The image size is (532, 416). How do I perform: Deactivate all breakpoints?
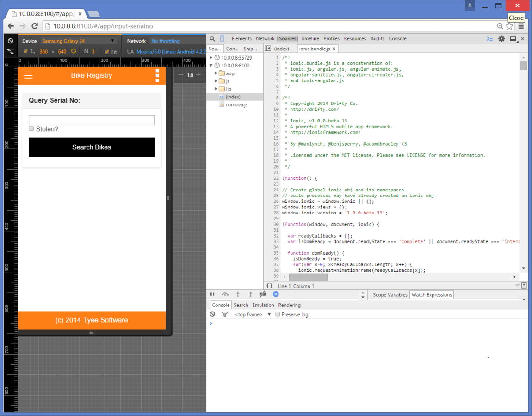(x=263, y=294)
